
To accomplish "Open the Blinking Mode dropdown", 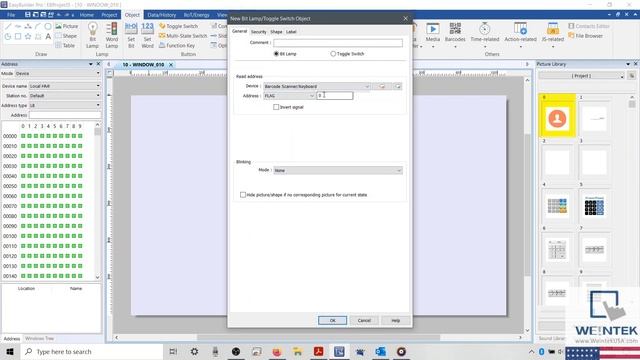I will [x=338, y=170].
